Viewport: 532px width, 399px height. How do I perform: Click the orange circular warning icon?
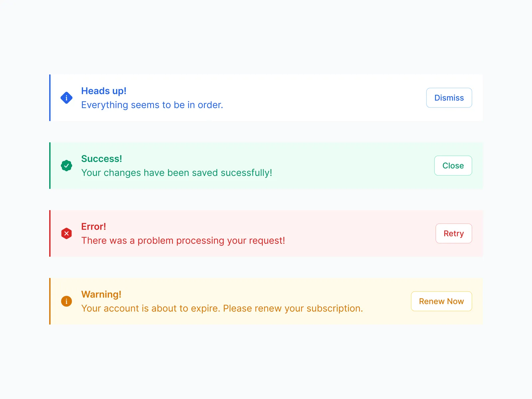pyautogui.click(x=66, y=301)
